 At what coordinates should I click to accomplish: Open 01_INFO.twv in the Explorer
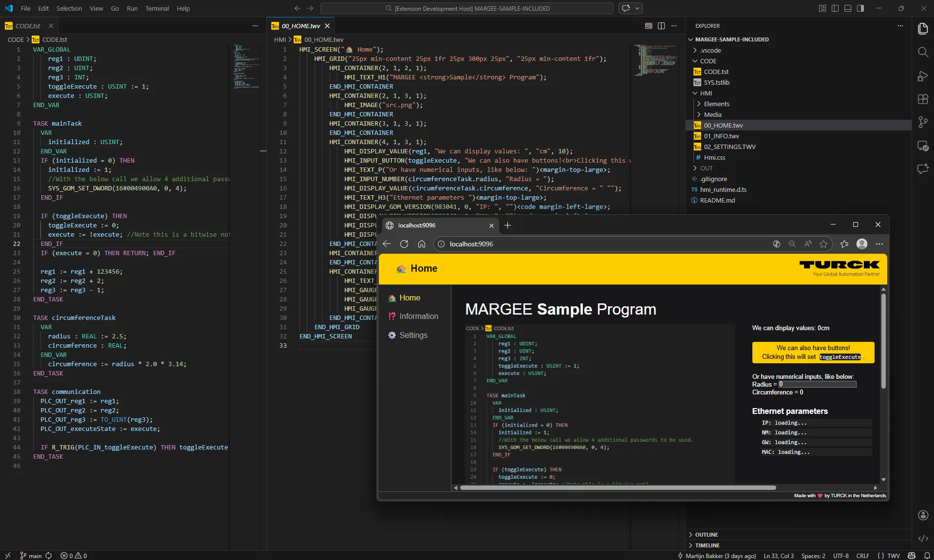click(721, 136)
